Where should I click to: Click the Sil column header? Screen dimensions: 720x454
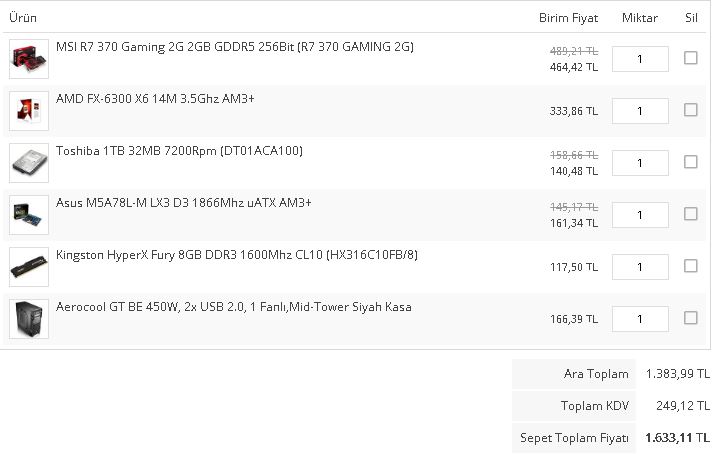point(691,18)
